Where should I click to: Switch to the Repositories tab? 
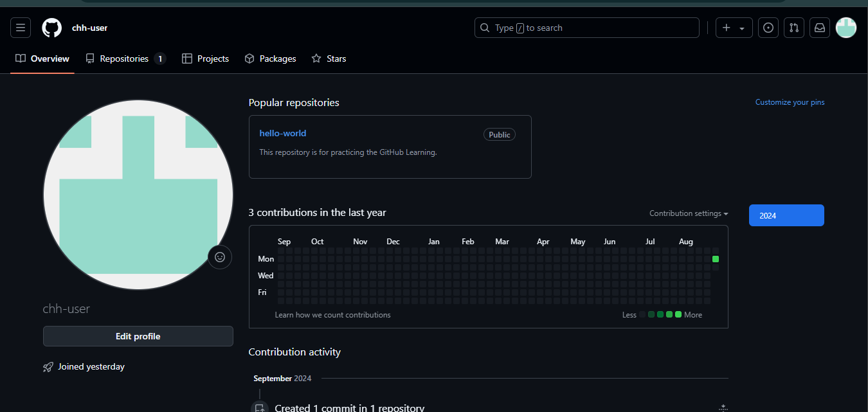125,58
